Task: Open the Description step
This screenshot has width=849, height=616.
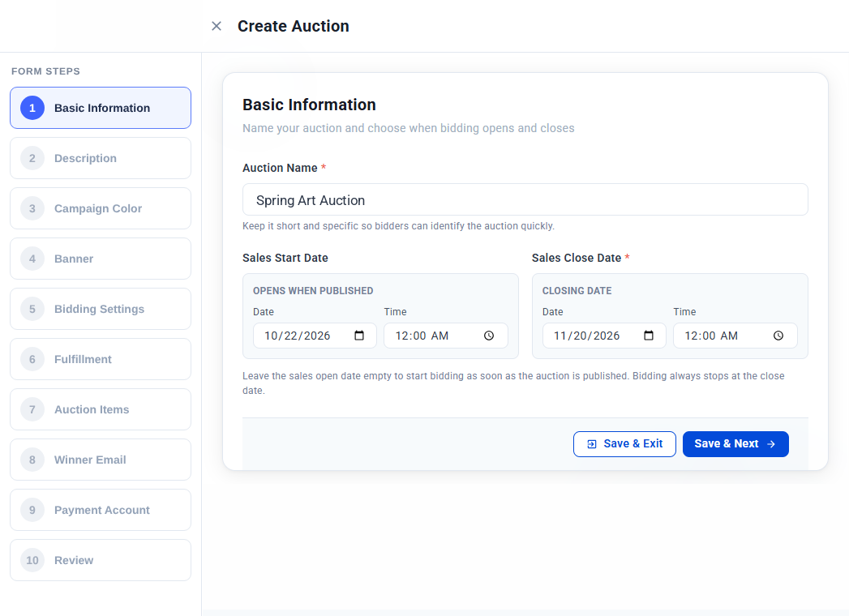Action: pyautogui.click(x=101, y=158)
